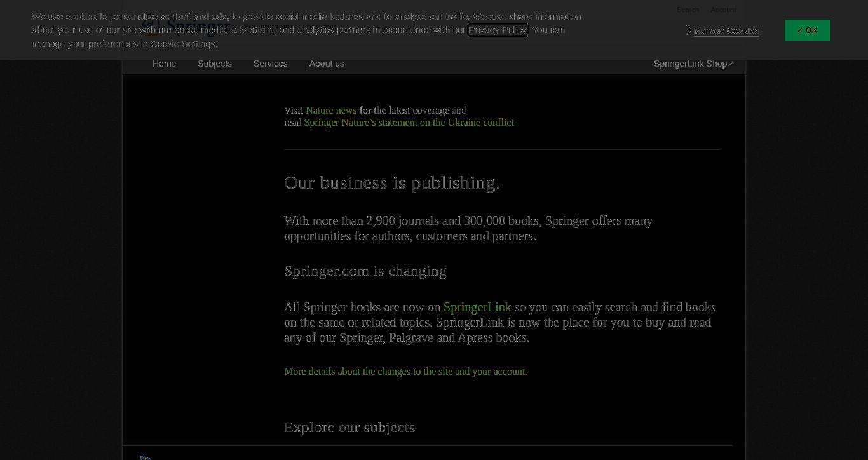Click the heading 'Our business is publishing.'
Image resolution: width=868 pixels, height=460 pixels.
(x=392, y=183)
